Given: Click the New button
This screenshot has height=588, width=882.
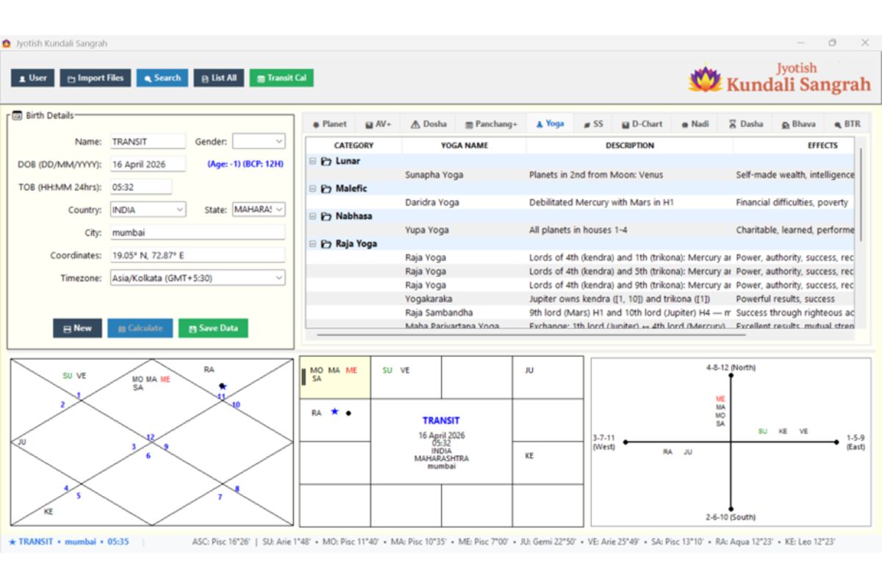Looking at the screenshot, I should pos(77,328).
